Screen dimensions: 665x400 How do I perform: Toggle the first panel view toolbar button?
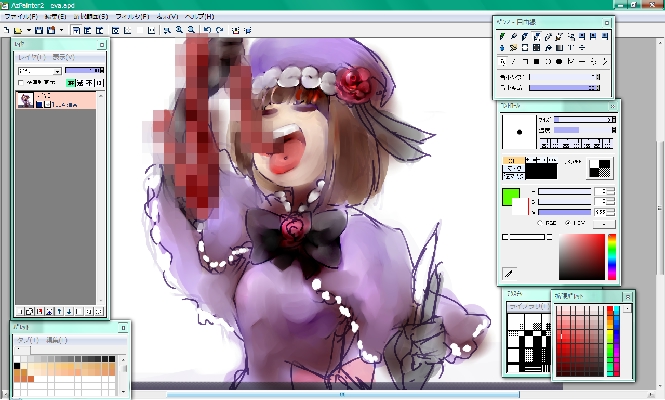[76, 30]
